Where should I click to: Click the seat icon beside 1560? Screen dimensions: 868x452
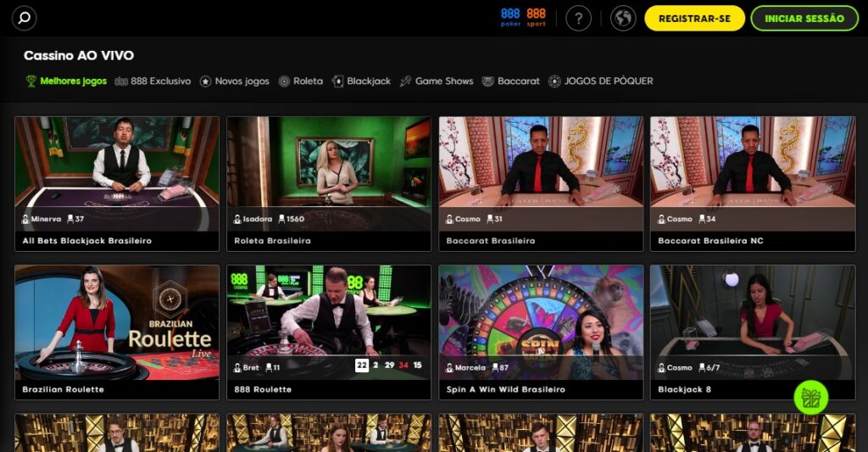pyautogui.click(x=281, y=220)
